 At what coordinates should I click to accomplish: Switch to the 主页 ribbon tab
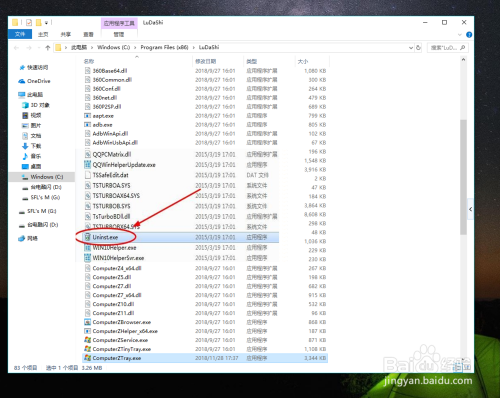click(x=43, y=34)
